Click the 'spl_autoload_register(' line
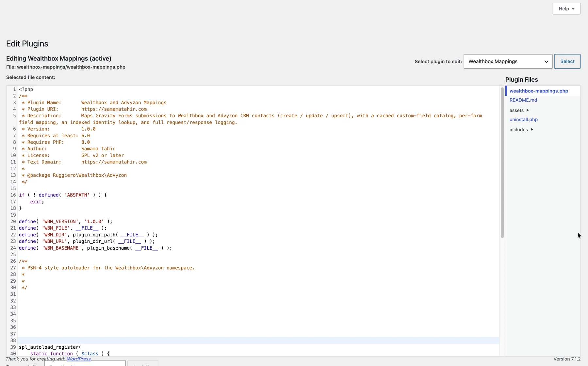 (x=50, y=347)
